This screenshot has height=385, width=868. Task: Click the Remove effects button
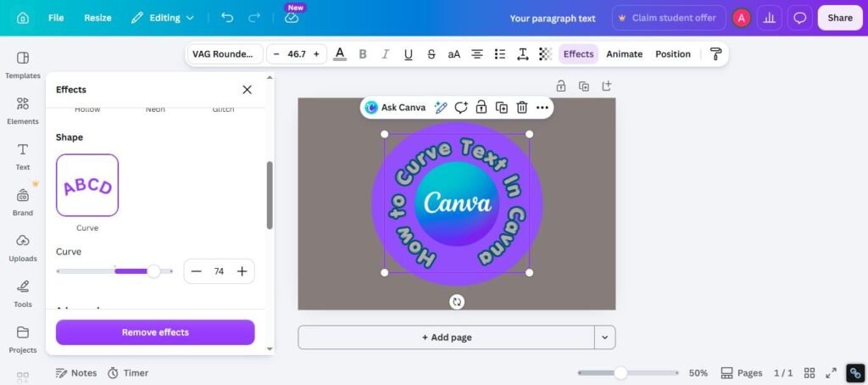[x=155, y=332]
